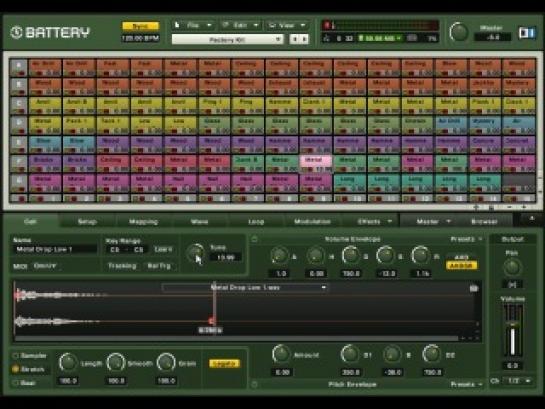Click the Learn button for key range
Image resolution: width=545 pixels, height=409 pixels.
163,249
